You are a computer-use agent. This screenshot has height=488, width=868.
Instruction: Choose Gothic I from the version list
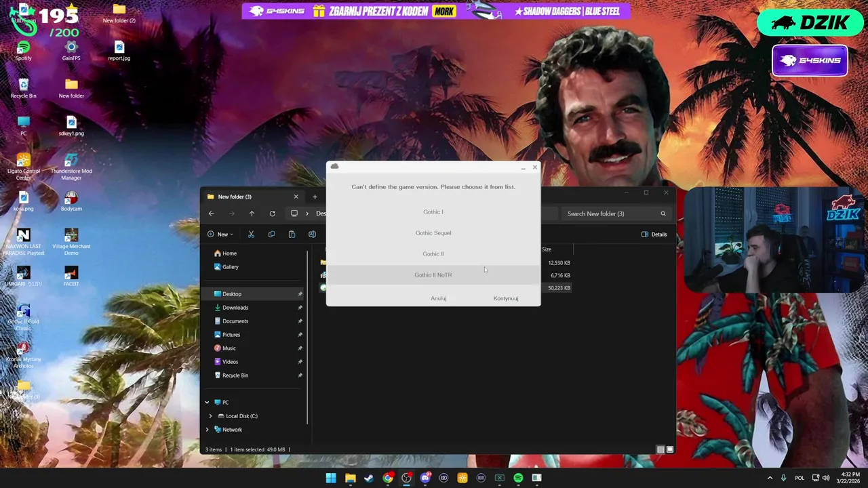pos(433,211)
